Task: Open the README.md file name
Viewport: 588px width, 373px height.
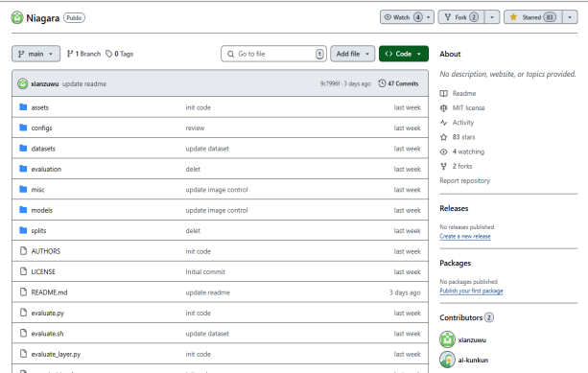Action: [50, 292]
